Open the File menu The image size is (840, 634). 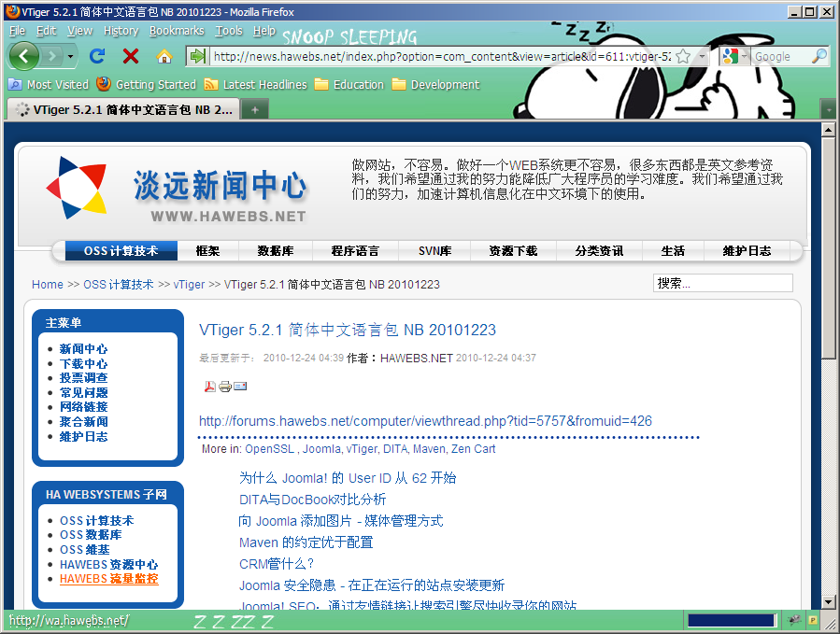pyautogui.click(x=17, y=31)
